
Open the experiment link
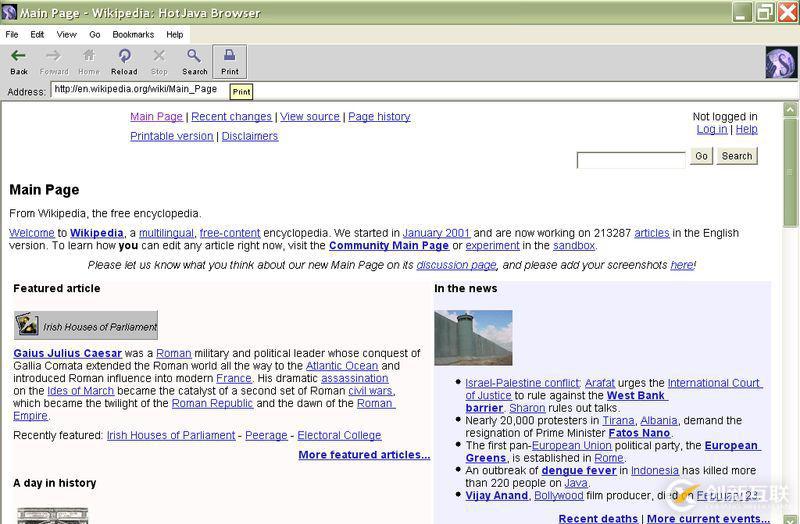pyautogui.click(x=492, y=245)
